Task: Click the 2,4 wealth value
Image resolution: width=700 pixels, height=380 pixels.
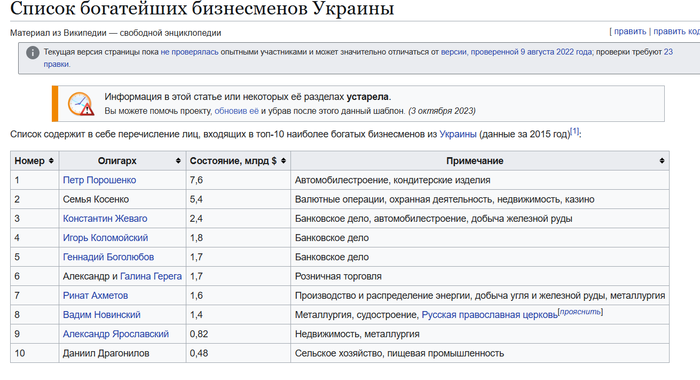Action: 196,218
